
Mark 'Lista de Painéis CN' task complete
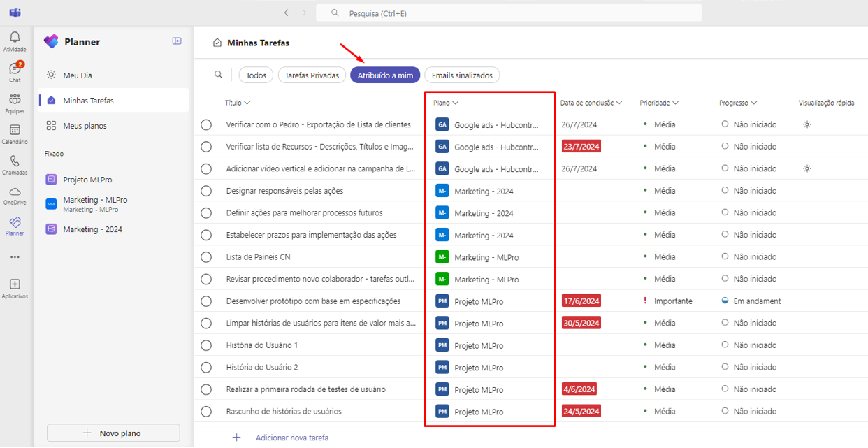pyautogui.click(x=206, y=257)
